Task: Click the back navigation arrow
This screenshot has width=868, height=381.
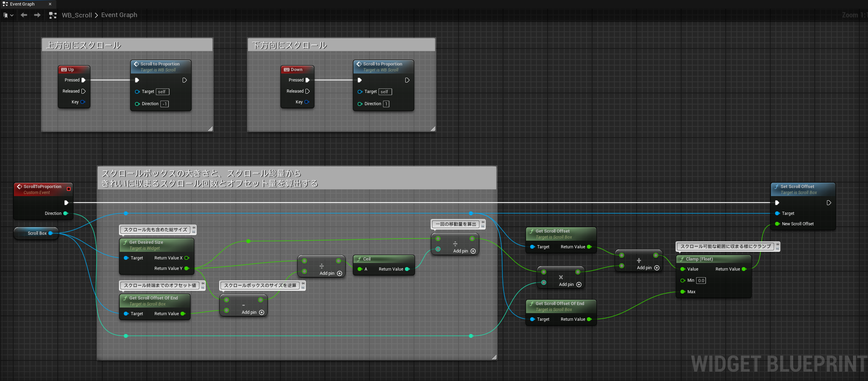Action: [24, 15]
